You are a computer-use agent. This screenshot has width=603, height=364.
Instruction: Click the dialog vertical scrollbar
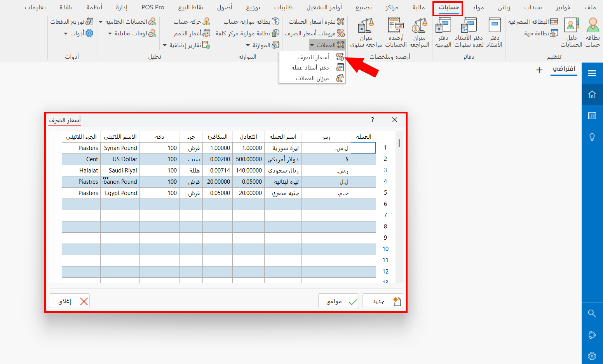[x=399, y=207]
